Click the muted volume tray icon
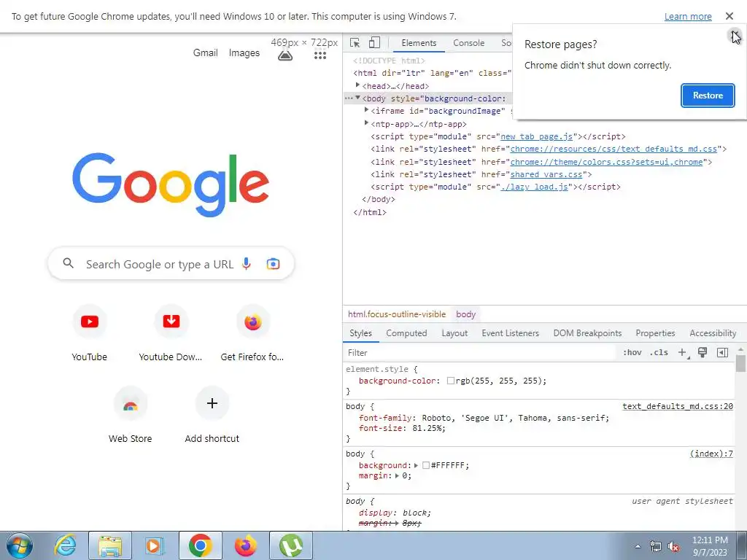Viewport: 747px width, 560px height. (673, 547)
